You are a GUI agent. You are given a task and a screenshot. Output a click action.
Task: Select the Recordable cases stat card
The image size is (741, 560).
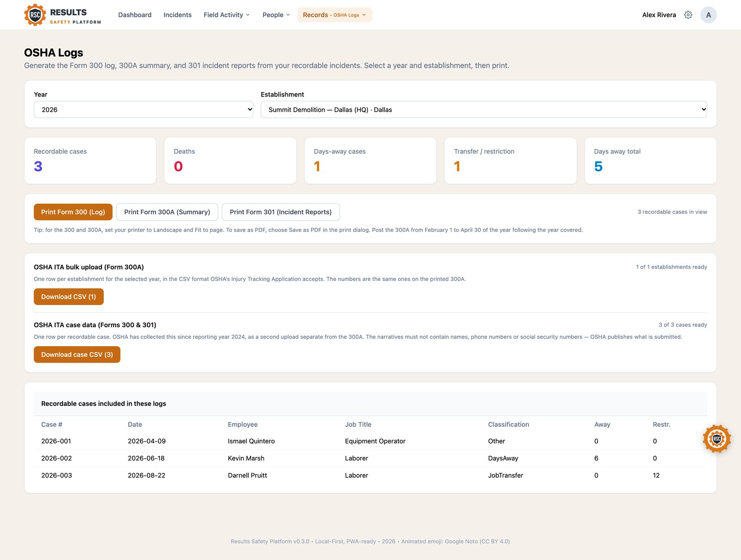point(90,161)
